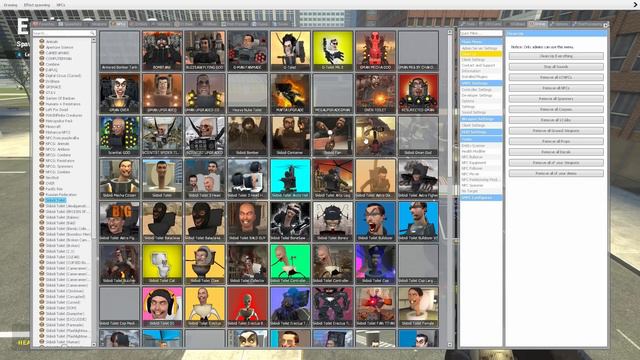Collapse the Weapon Settings section header

pos(481,119)
